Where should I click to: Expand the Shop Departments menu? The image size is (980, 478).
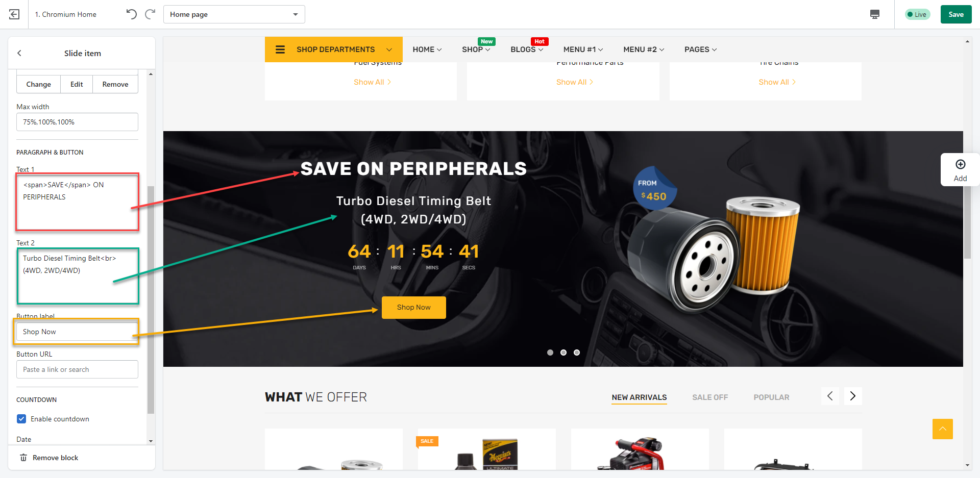point(334,49)
